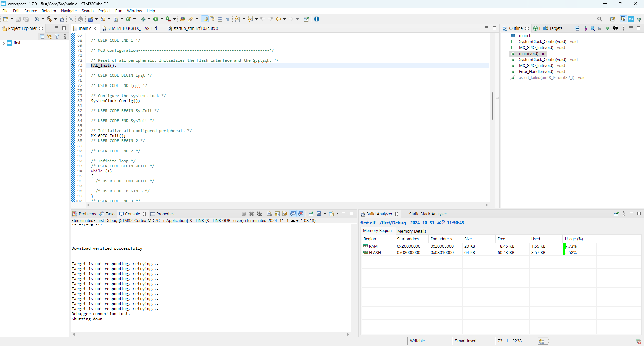
Task: Click the console vertical scrollbar thumb
Action: tap(354, 312)
